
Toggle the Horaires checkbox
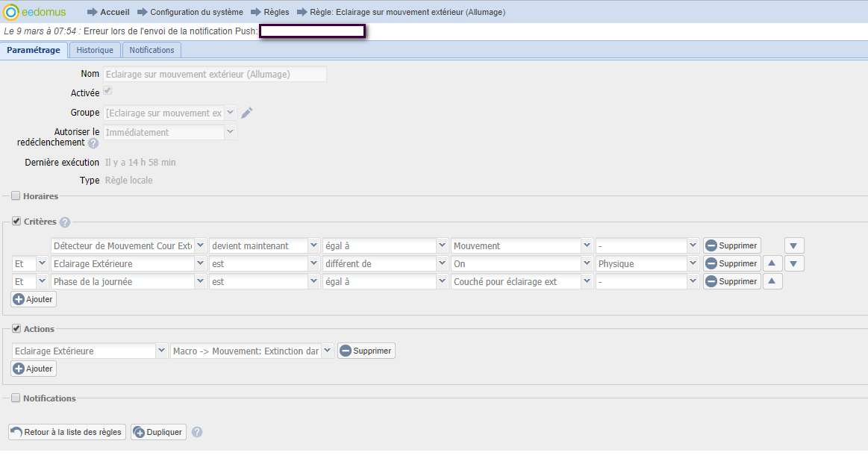pos(16,196)
